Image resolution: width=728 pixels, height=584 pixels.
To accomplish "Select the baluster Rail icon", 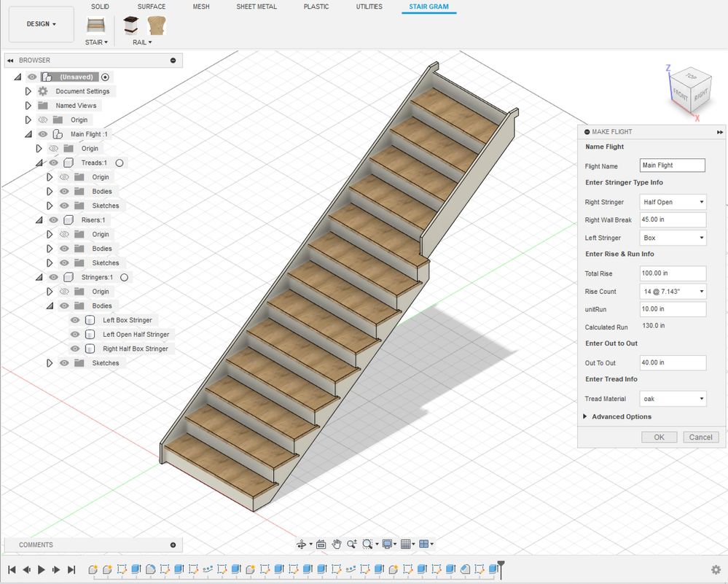I will pyautogui.click(x=157, y=25).
